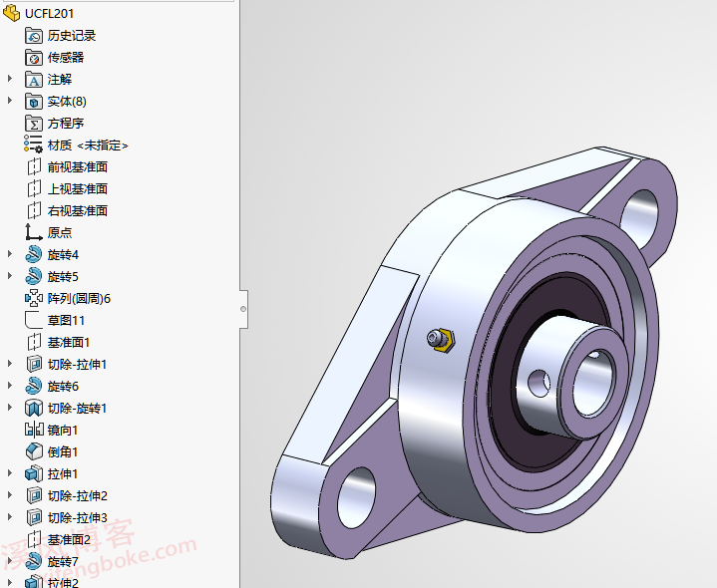Select the 传感器 tree label
Screen dimensions: 717x588
coord(66,58)
